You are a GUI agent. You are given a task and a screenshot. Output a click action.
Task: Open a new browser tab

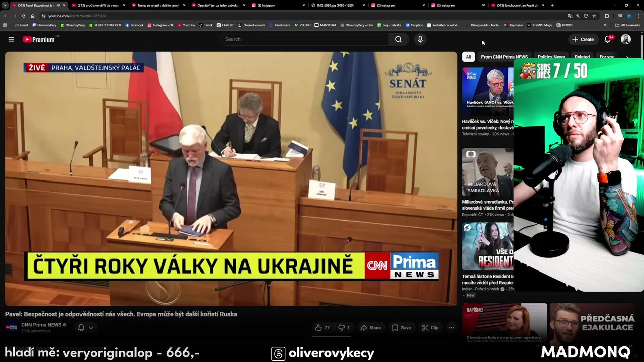[552, 5]
